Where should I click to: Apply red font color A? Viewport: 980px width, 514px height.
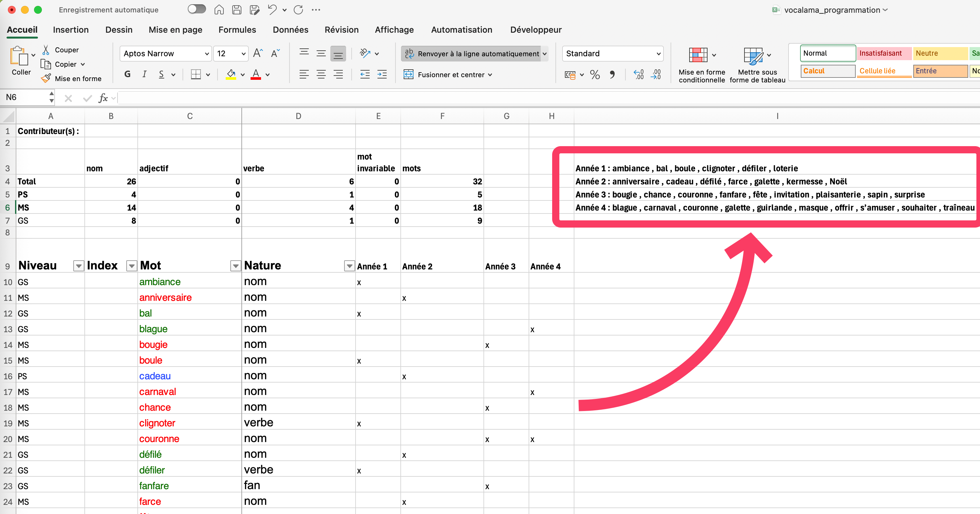(x=256, y=74)
